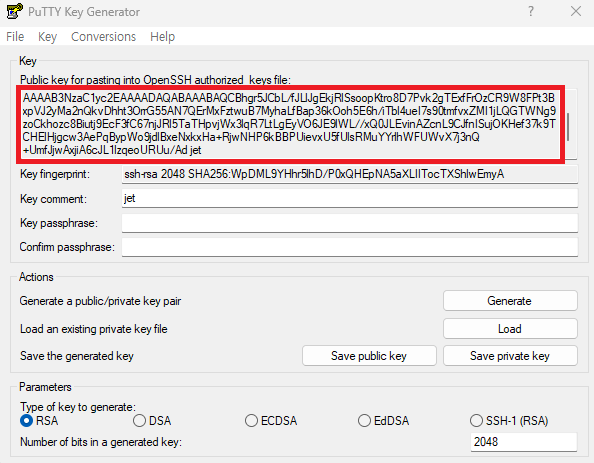Open the File menu
Screen dimensions: 594x463
click(15, 37)
